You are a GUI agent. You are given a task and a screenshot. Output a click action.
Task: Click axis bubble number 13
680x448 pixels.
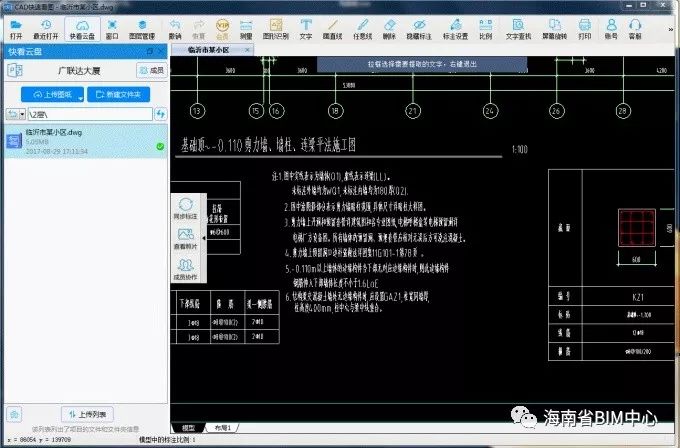(x=197, y=111)
